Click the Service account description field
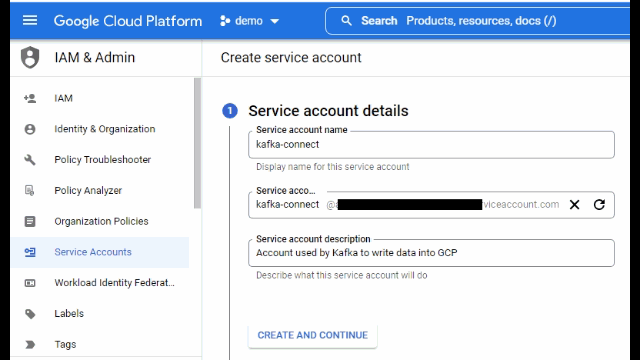The image size is (640, 360). pyautogui.click(x=431, y=253)
